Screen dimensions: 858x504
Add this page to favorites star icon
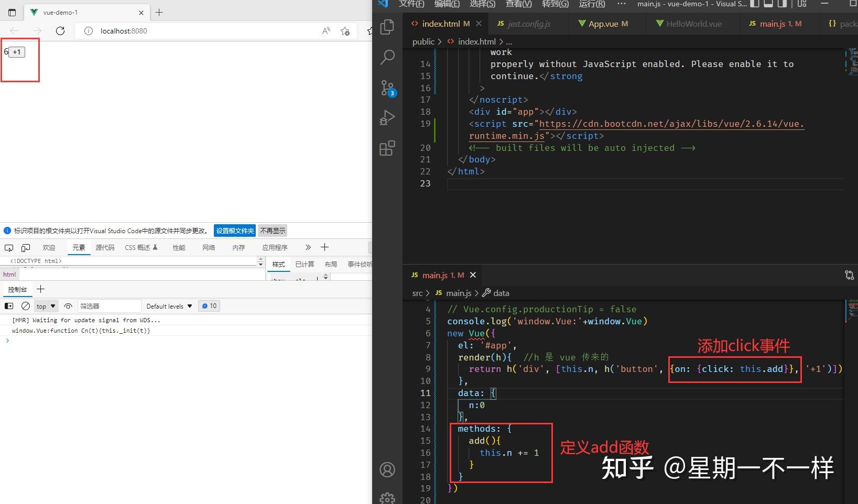(x=345, y=31)
